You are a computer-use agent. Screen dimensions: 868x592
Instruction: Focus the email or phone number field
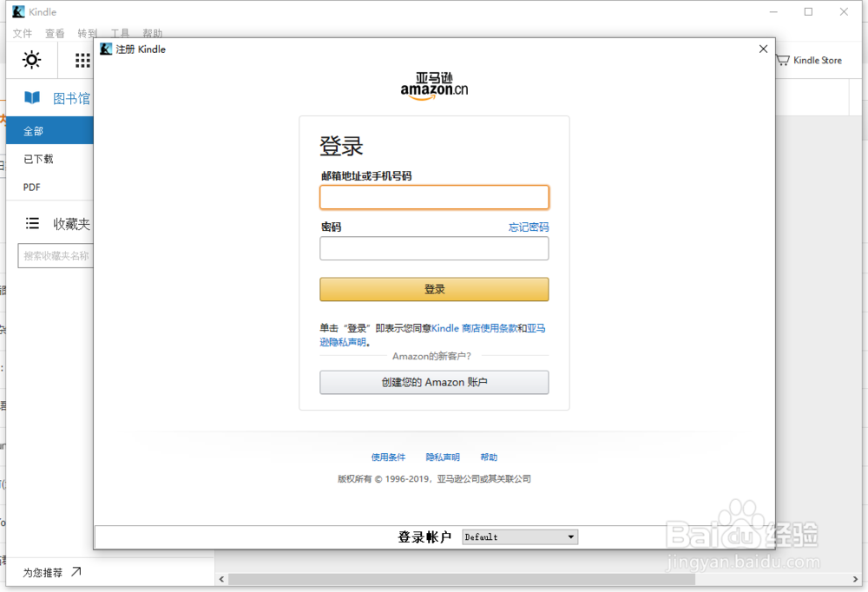tap(434, 197)
